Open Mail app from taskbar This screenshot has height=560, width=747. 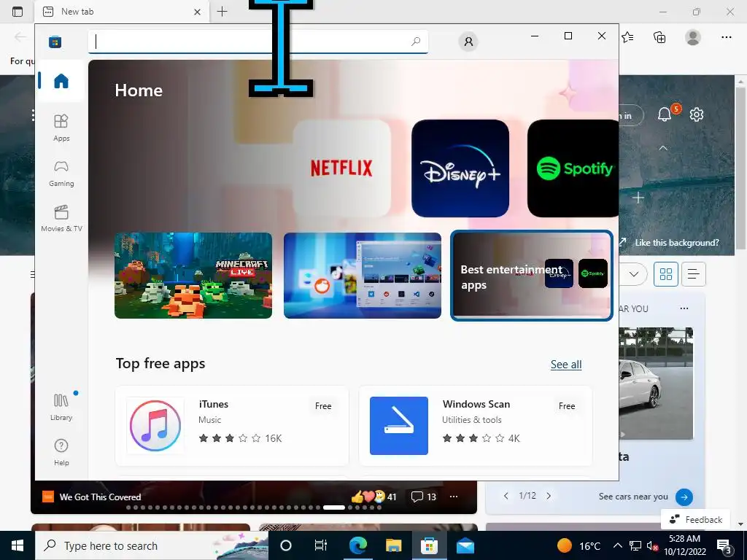[465, 545]
